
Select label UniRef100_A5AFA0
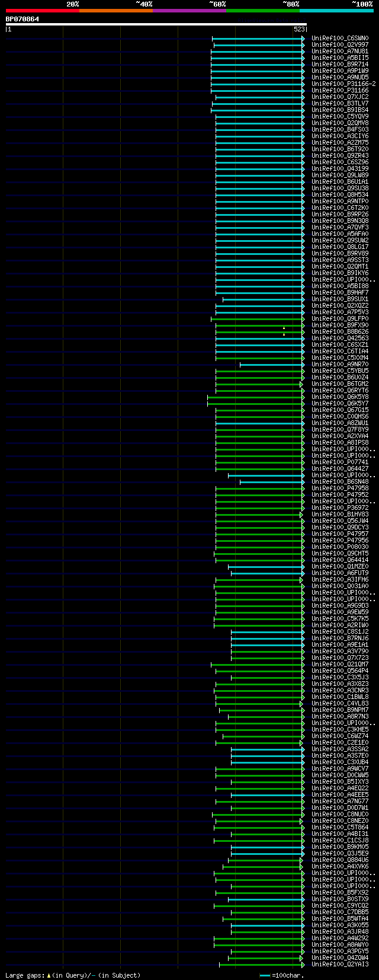point(340,234)
